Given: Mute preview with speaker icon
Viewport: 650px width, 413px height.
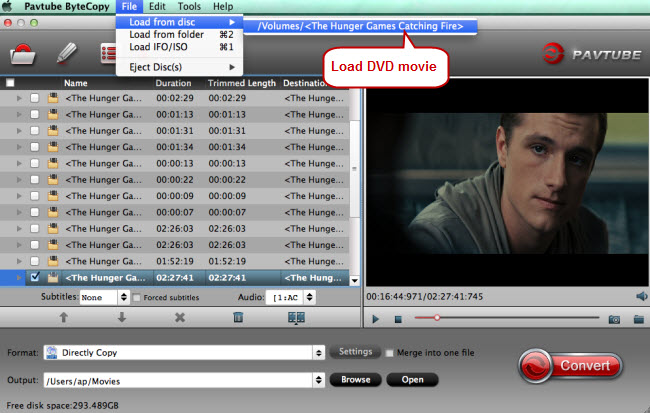Looking at the screenshot, I should (x=641, y=296).
